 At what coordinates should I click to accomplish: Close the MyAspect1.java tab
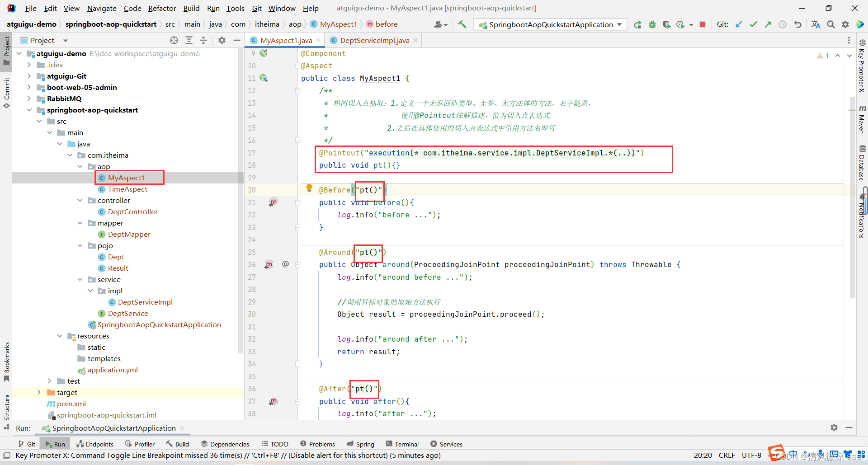point(318,40)
